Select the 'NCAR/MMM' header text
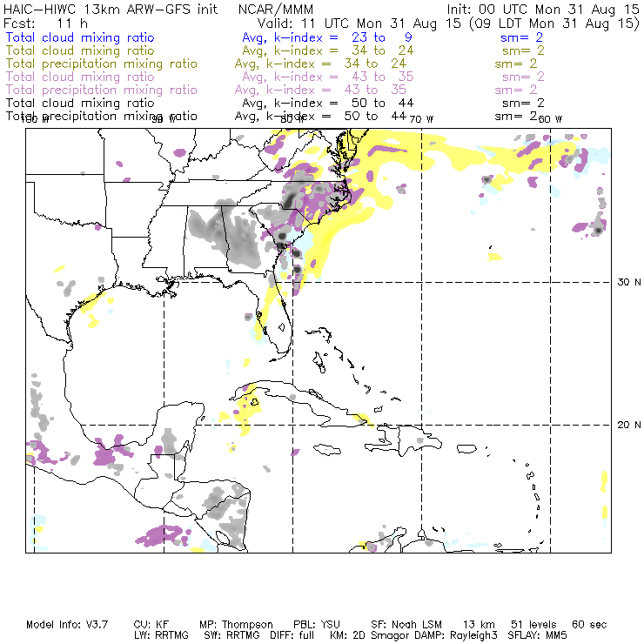This screenshot has width=644, height=644. click(x=276, y=9)
